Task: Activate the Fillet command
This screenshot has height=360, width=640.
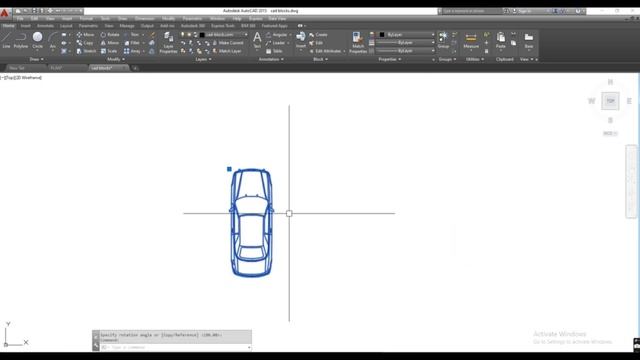Action: pyautogui.click(x=132, y=43)
